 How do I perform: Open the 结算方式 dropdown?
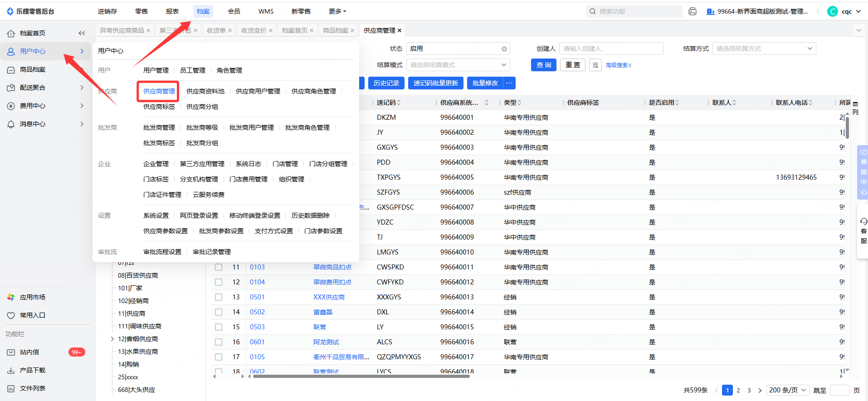click(x=764, y=49)
